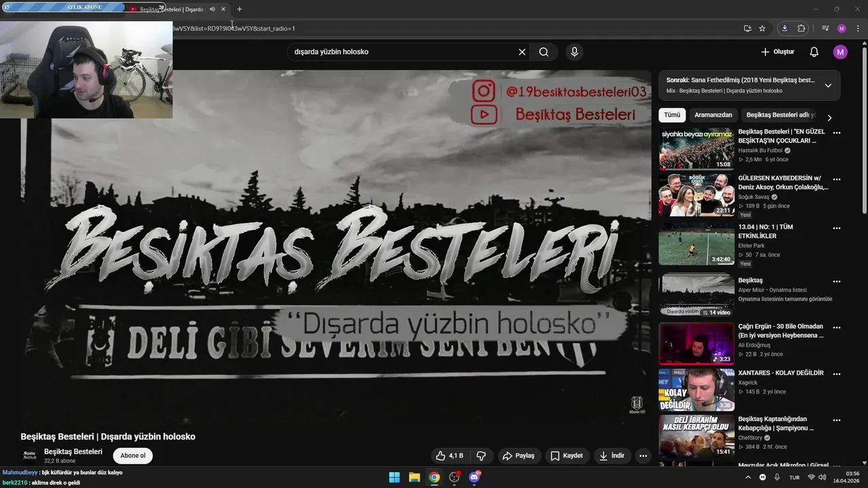The width and height of the screenshot is (868, 488).
Task: Open Chrome extensions puzzle icon
Action: tap(802, 28)
